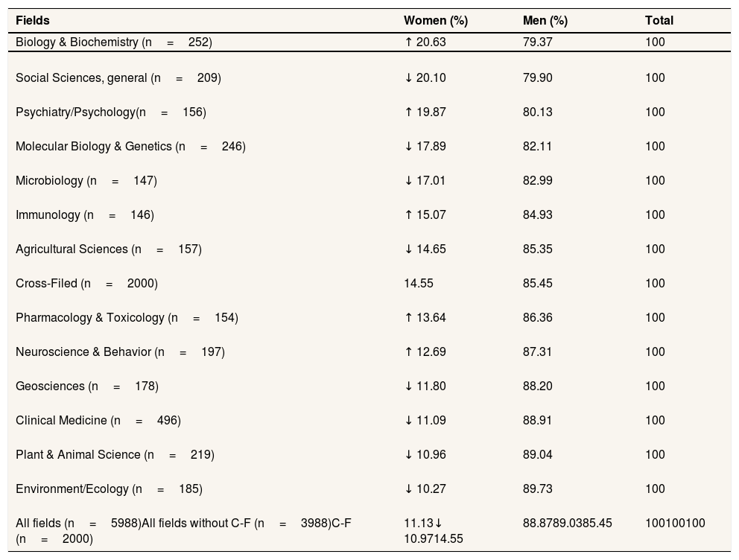Viewport: 739px width, 560px height.
Task: Select the Cross-Filed row label
Action: pyautogui.click(x=86, y=284)
